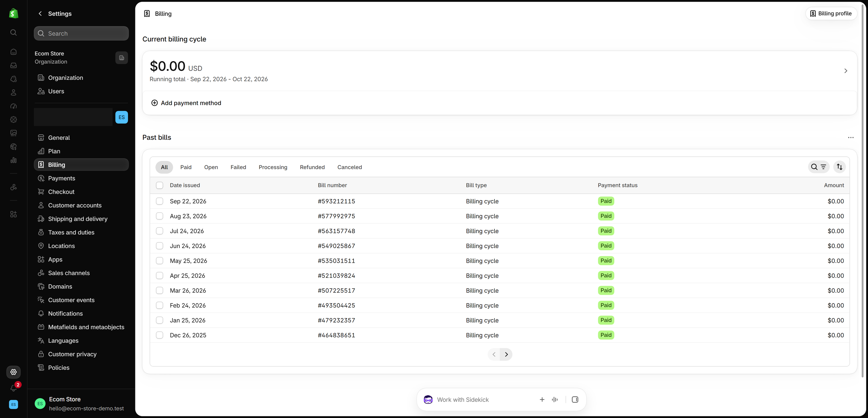Switch to the Paid tab
Image resolution: width=868 pixels, height=418 pixels.
pos(186,167)
